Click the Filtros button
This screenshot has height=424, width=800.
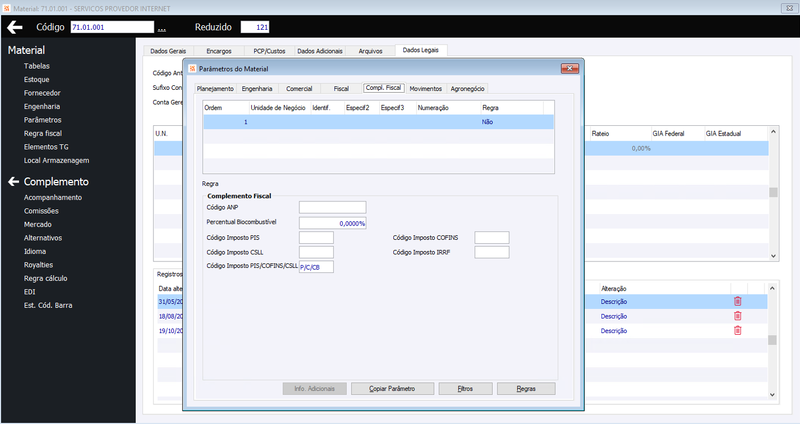[x=465, y=388]
